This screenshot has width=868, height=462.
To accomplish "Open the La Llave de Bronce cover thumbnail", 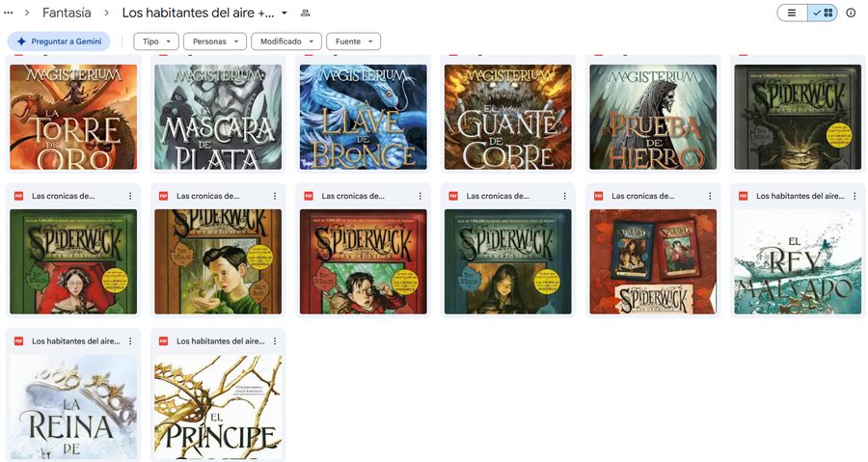I will coord(364,117).
